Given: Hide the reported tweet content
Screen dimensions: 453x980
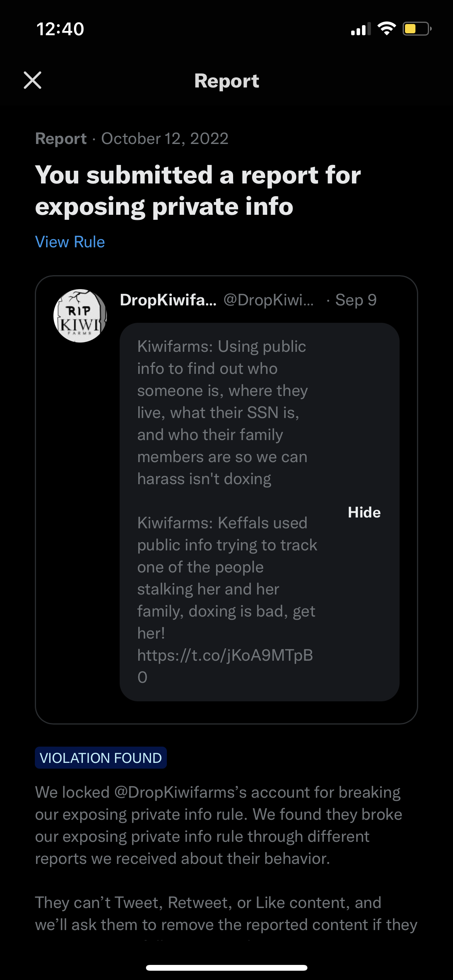Looking at the screenshot, I should [x=364, y=512].
